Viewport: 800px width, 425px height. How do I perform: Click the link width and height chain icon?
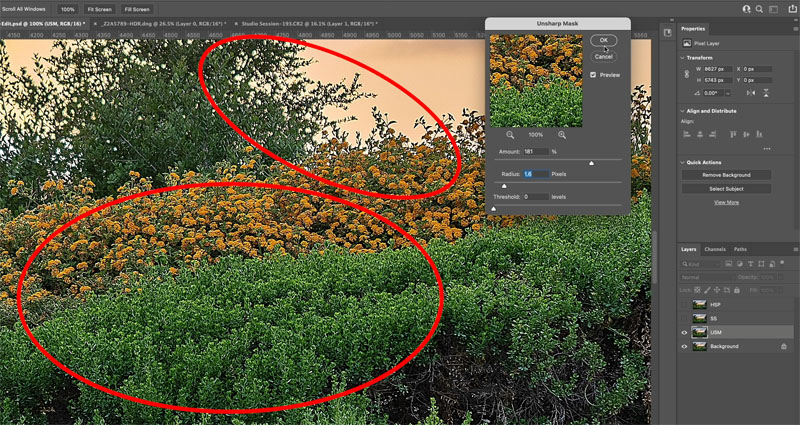(687, 74)
